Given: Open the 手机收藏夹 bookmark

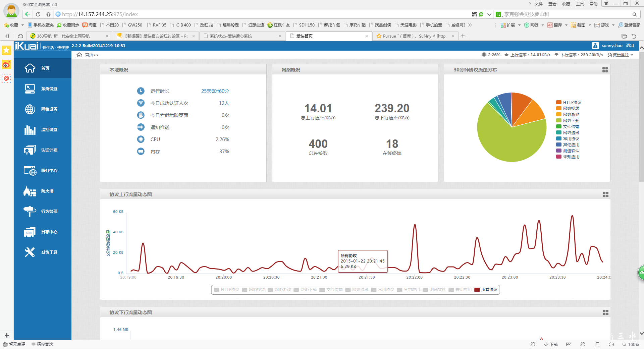Looking at the screenshot, I should coord(41,25).
